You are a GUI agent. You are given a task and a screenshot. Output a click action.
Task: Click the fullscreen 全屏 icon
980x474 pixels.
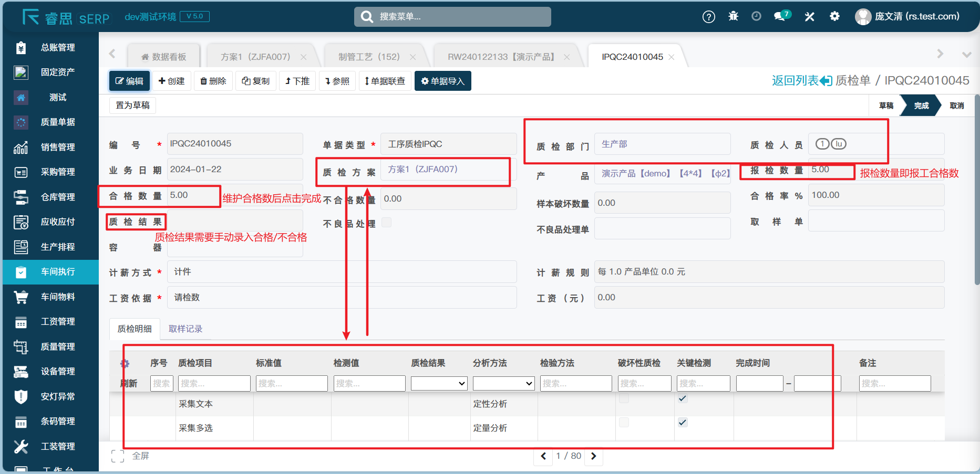(118, 456)
